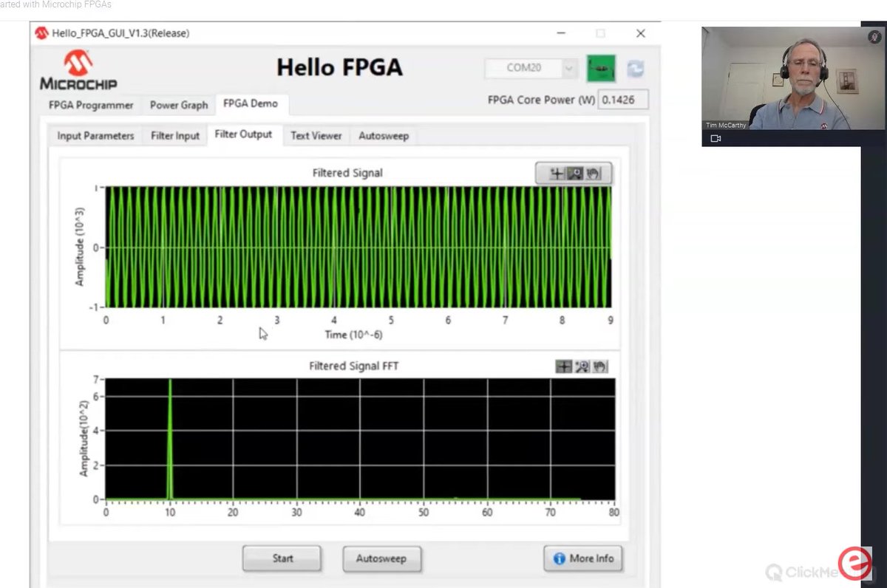887x588 pixels.
Task: Click the More Info button
Action: (x=583, y=558)
